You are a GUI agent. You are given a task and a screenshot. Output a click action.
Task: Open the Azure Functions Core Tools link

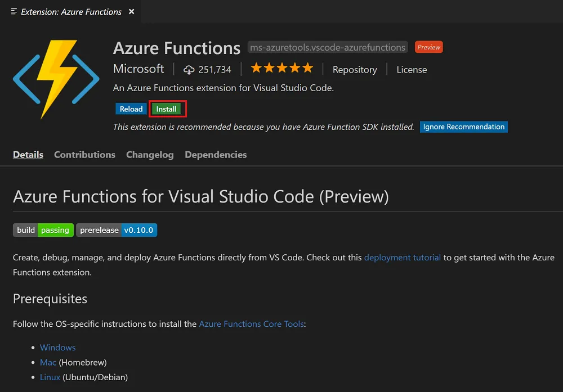pyautogui.click(x=251, y=324)
